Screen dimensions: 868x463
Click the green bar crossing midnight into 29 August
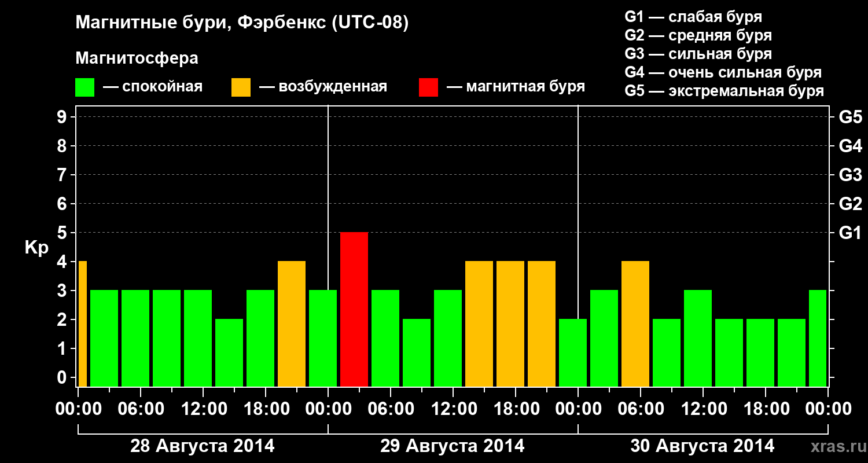pyautogui.click(x=323, y=338)
